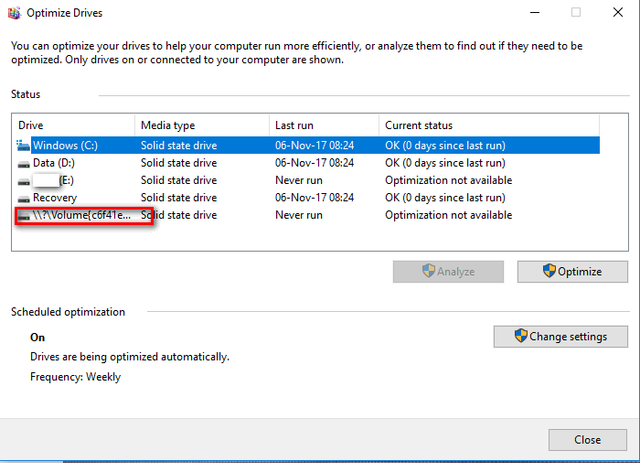Viewport: 640px width, 463px height.
Task: Click Optimization not available for (E:) drive
Action: [449, 180]
